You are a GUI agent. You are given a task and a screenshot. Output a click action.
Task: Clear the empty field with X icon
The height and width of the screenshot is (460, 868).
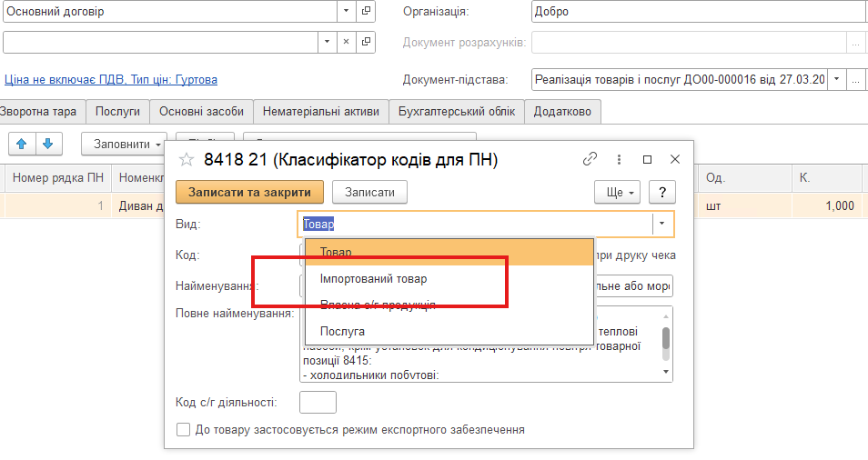(x=346, y=42)
